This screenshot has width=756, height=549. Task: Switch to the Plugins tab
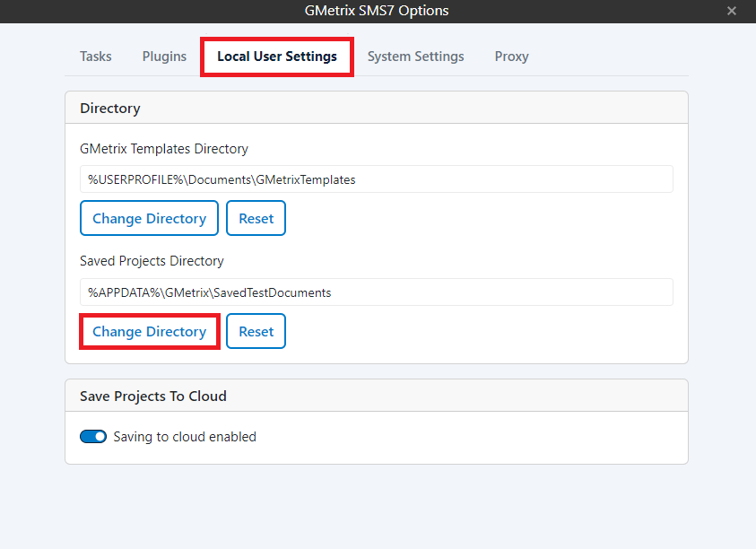tap(164, 57)
